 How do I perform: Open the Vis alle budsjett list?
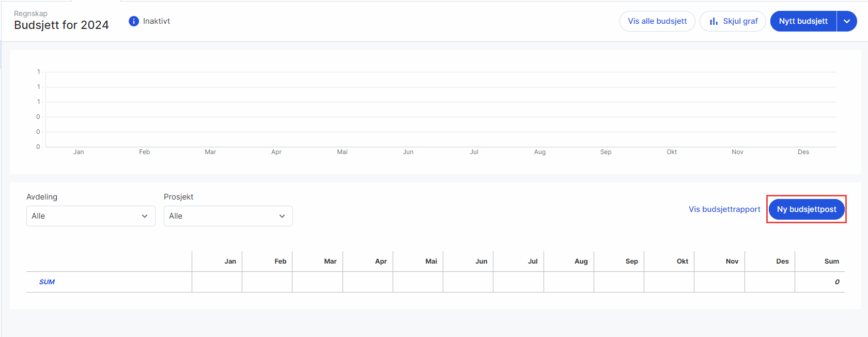(x=657, y=21)
